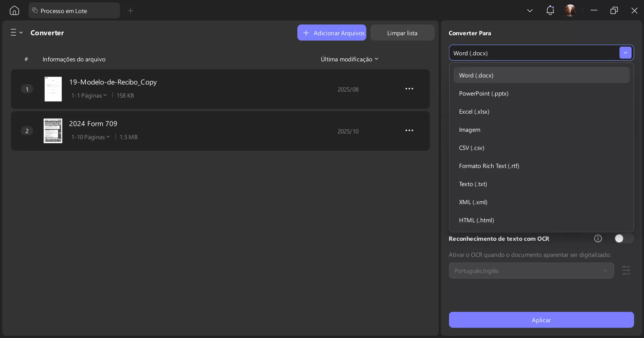Expand the 1-10 Páginas page range
This screenshot has height=338, width=644.
click(91, 137)
